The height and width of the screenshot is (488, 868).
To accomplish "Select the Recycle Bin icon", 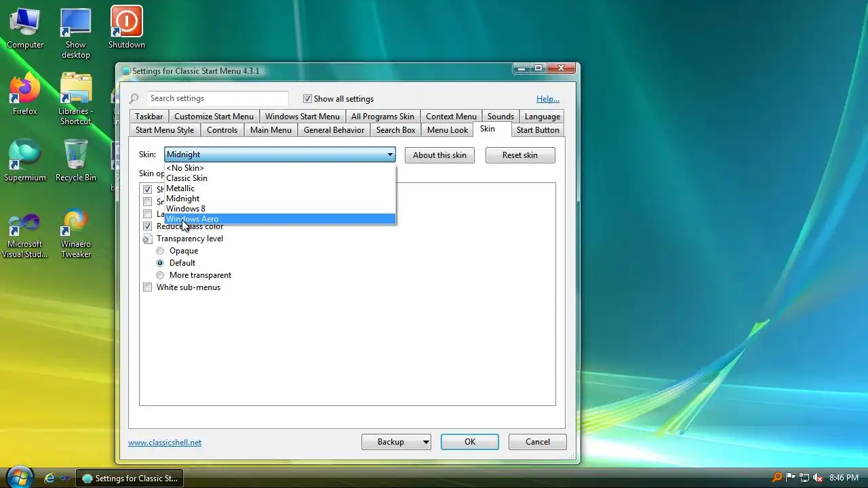I will click(75, 161).
